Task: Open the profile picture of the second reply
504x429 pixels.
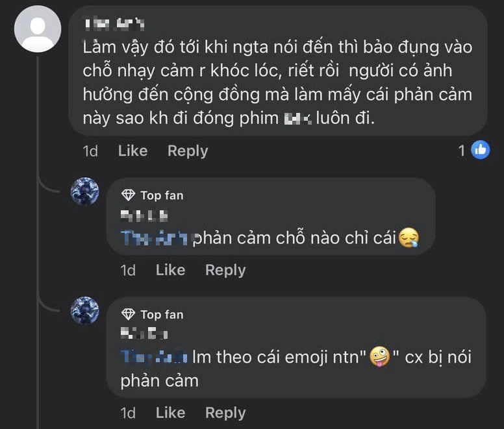Action: (85, 311)
